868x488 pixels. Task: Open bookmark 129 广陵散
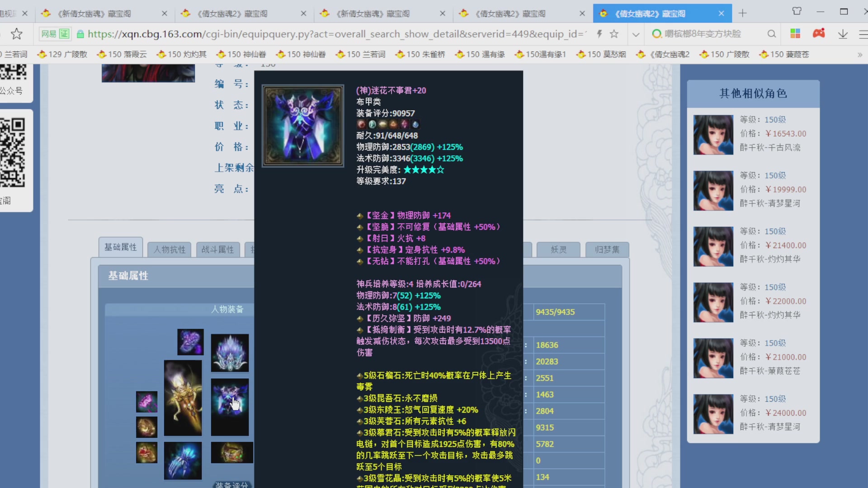point(62,54)
